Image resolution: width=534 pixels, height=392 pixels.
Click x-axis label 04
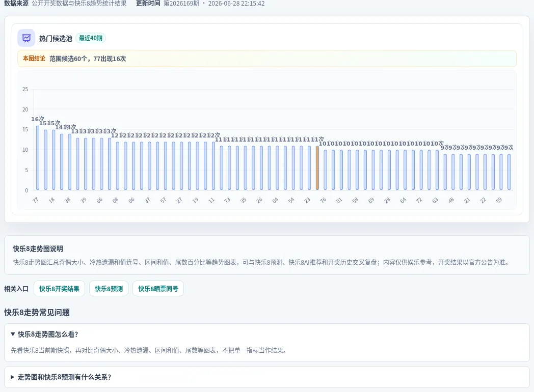click(275, 200)
